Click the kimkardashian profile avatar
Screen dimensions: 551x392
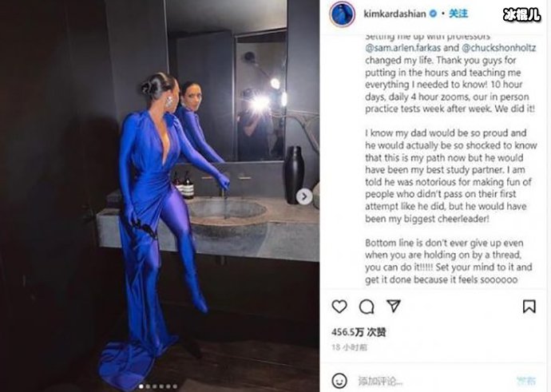tap(343, 14)
